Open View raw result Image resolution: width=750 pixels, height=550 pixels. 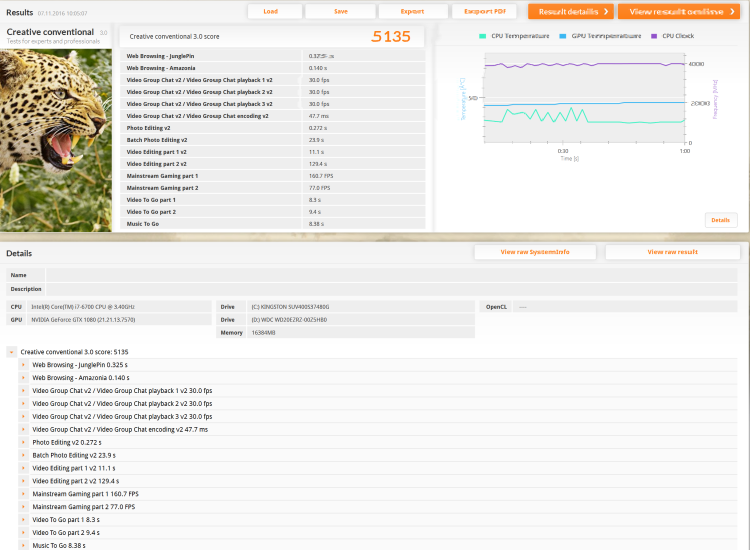[673, 252]
